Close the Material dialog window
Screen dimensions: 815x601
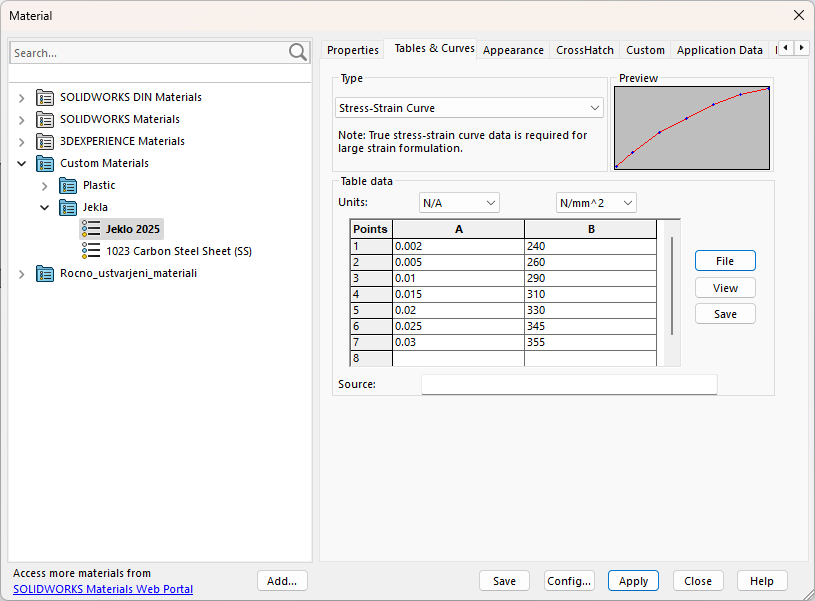coord(799,15)
